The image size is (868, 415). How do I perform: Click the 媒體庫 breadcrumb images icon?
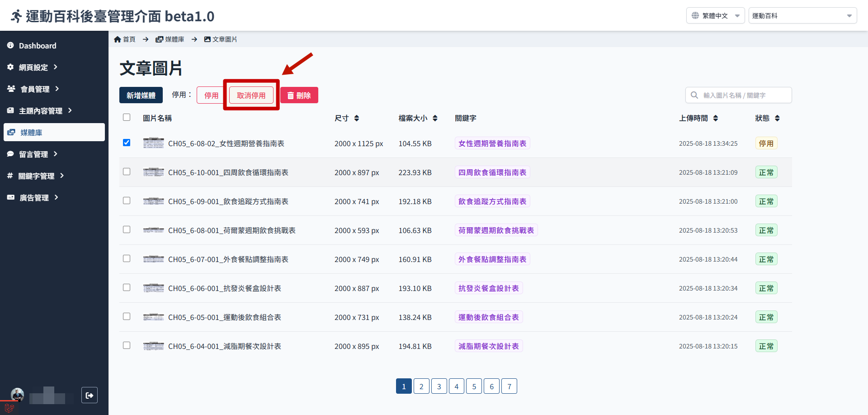point(159,39)
